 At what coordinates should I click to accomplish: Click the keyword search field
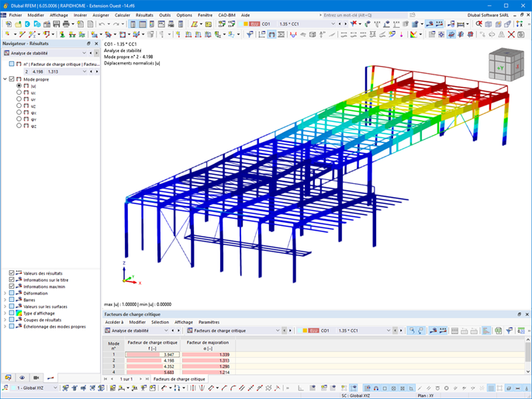[x=364, y=16]
